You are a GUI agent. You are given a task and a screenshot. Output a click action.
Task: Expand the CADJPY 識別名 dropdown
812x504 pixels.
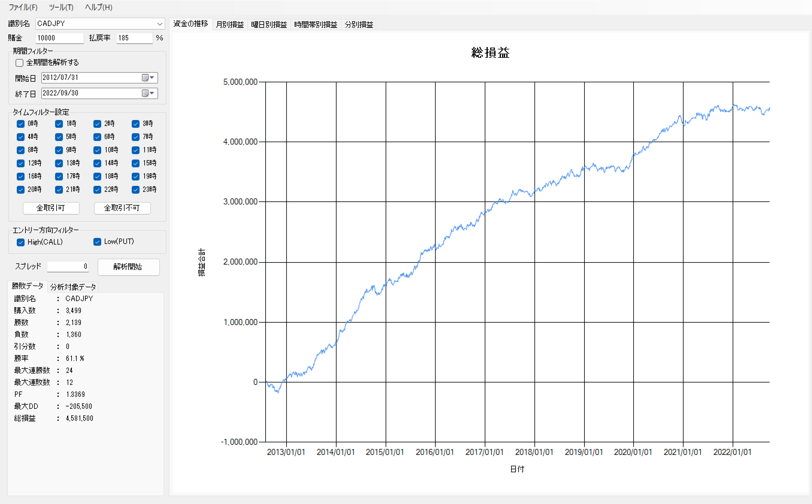(160, 24)
